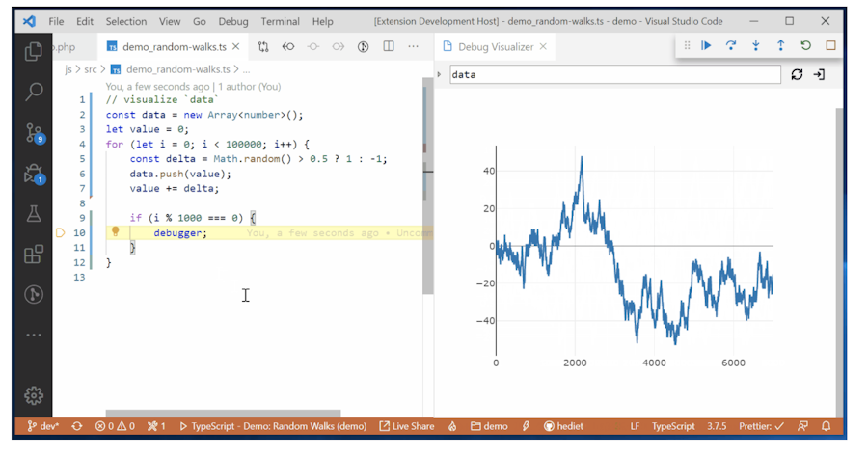
Task: Close the demo_random-walks.ts tab
Action: pos(236,47)
